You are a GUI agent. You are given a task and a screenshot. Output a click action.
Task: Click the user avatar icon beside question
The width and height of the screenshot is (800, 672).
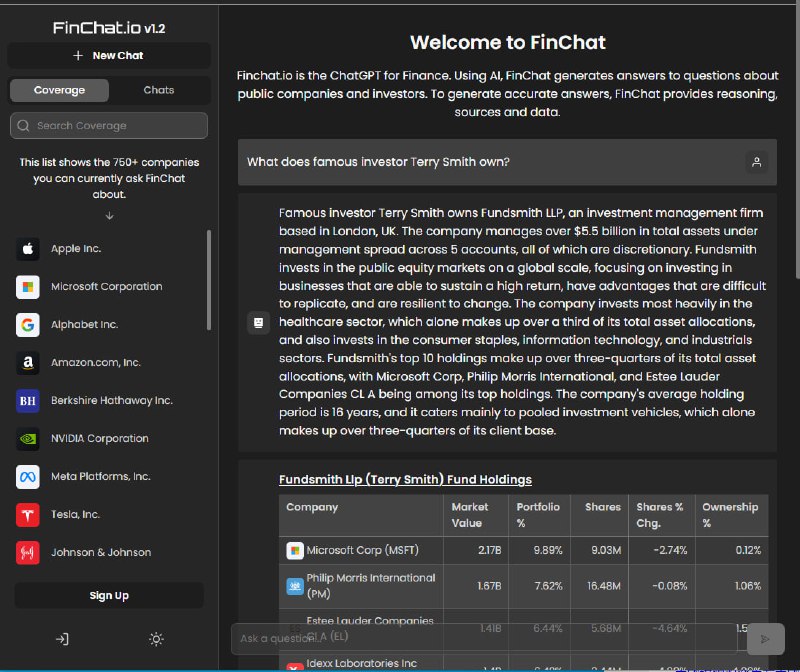point(757,162)
